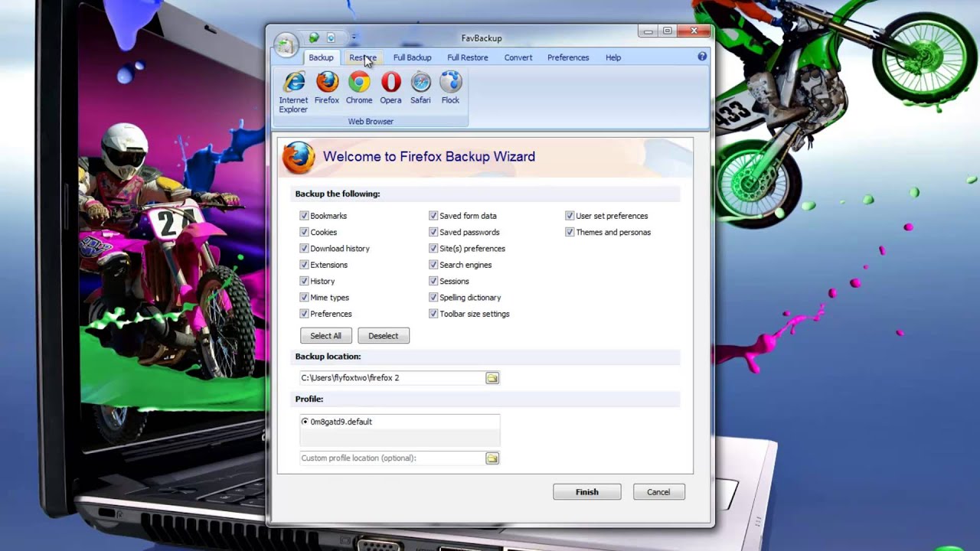The height and width of the screenshot is (551, 980).
Task: Uncheck the Preferences checkbox in backup list
Action: 304,314
